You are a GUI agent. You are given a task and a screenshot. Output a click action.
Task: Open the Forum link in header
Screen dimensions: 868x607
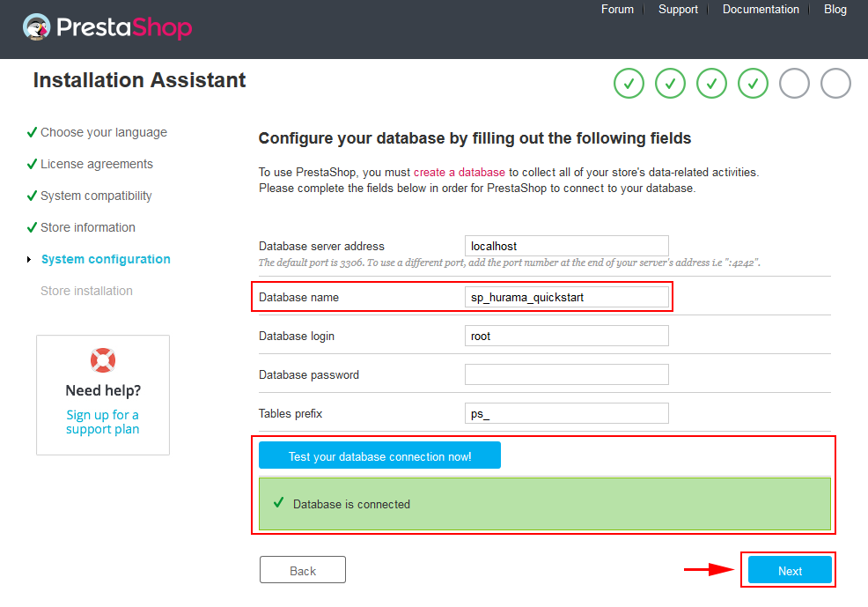tap(617, 10)
